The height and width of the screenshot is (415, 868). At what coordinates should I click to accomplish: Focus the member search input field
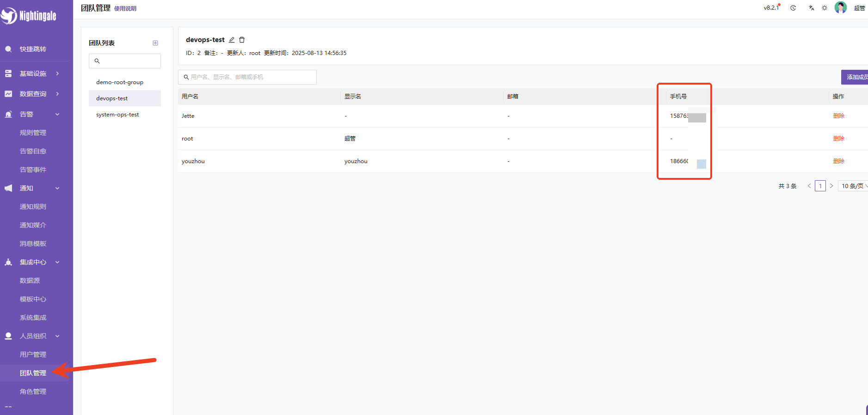click(x=250, y=77)
